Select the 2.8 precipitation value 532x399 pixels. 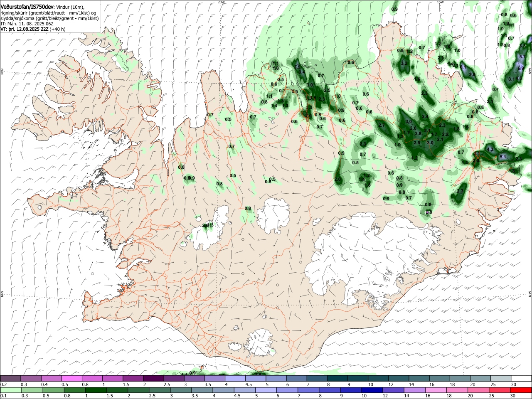click(418, 133)
